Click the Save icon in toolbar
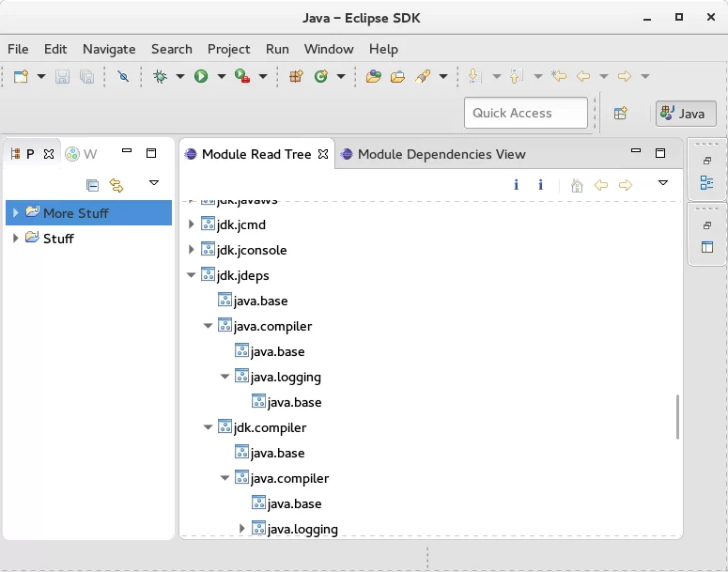Image resolution: width=728 pixels, height=572 pixels. [x=62, y=76]
